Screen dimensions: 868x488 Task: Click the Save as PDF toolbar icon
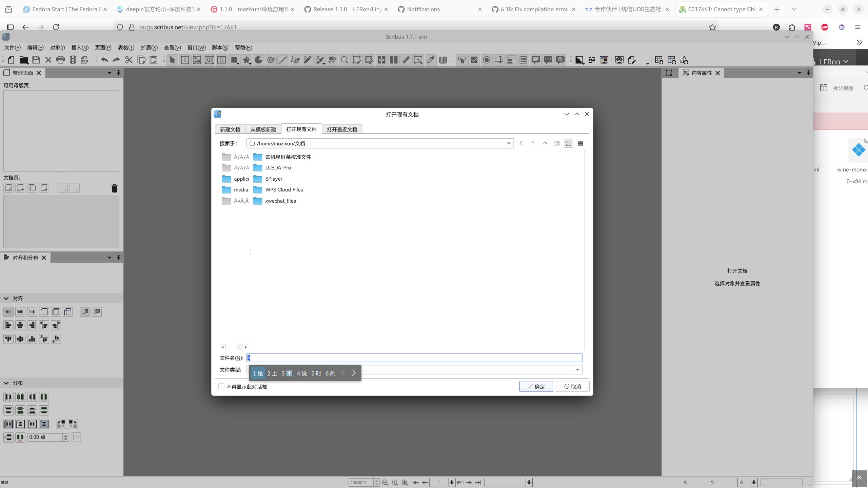click(x=85, y=60)
